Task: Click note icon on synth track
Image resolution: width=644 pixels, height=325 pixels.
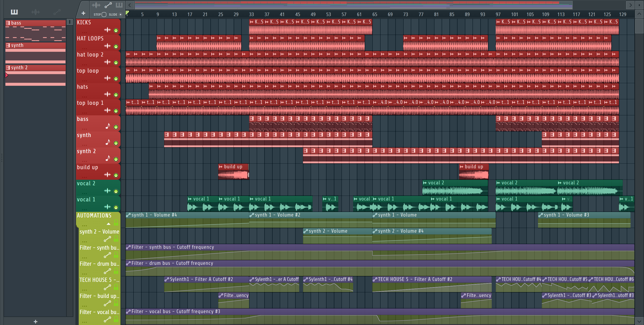Action: (108, 142)
